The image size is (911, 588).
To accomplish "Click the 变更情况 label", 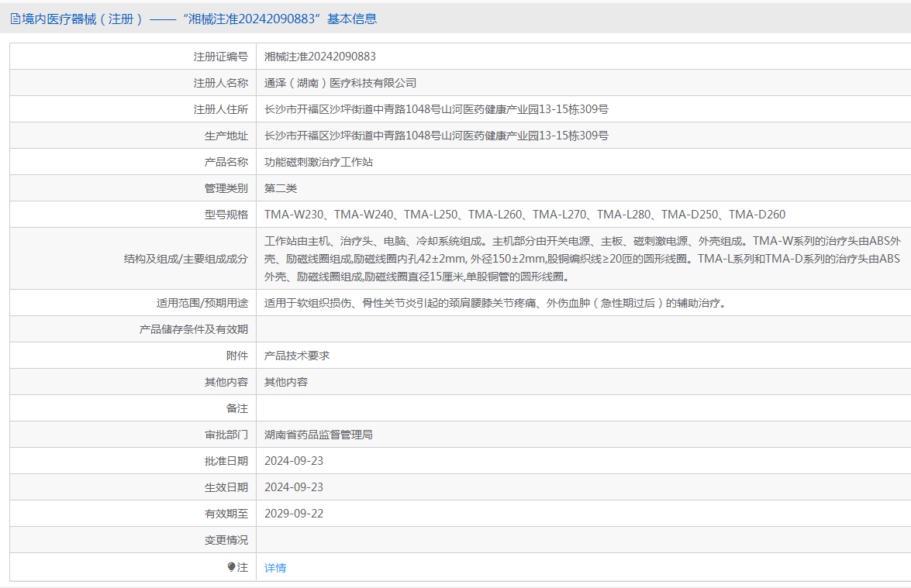I will click(226, 540).
